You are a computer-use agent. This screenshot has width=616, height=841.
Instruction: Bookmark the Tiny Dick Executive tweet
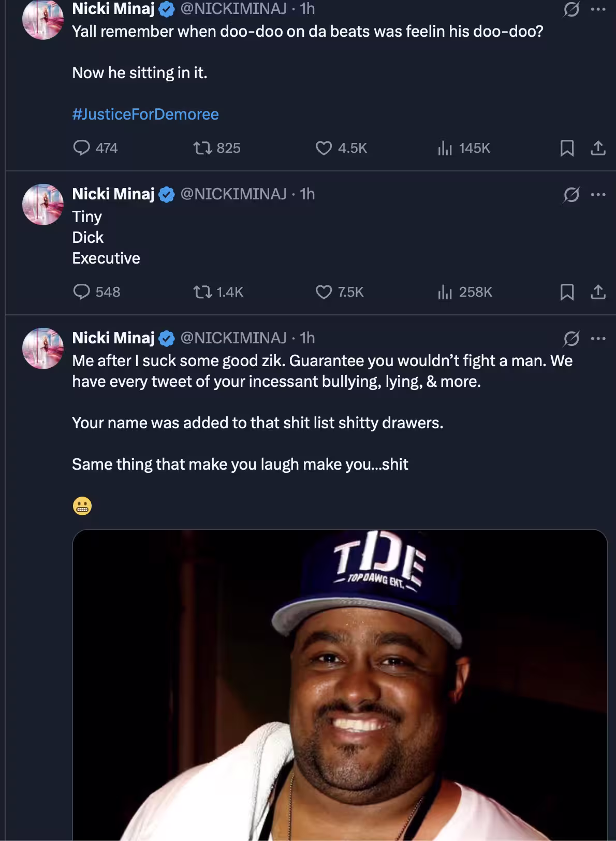(567, 292)
